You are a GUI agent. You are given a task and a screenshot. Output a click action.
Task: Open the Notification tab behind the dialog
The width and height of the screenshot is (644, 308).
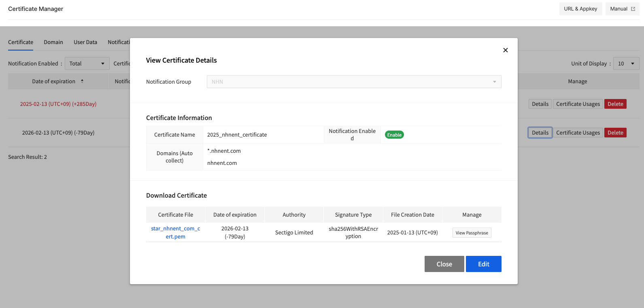119,42
